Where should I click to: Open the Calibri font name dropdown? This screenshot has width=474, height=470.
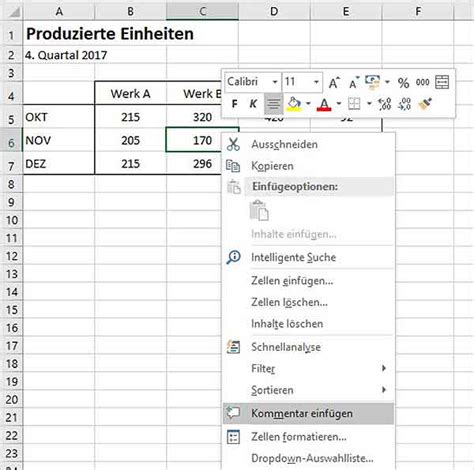[275, 82]
